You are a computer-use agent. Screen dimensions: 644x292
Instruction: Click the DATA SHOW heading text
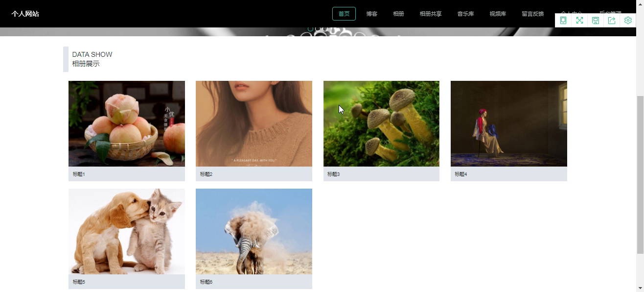92,54
